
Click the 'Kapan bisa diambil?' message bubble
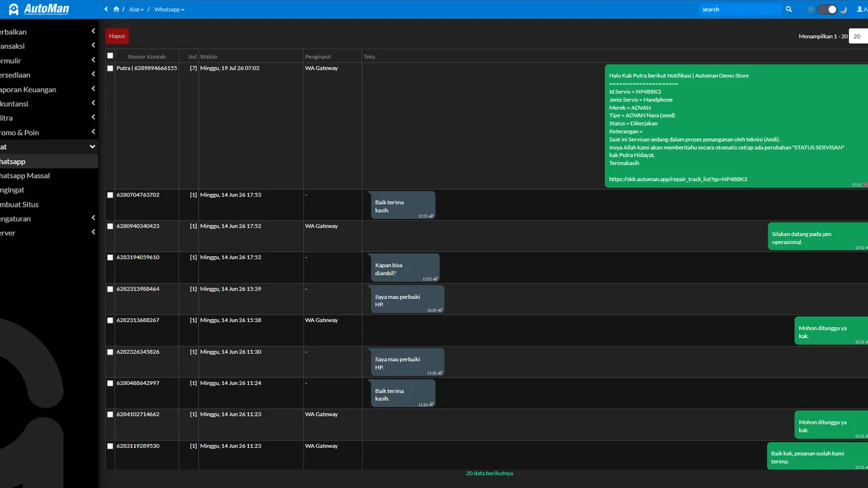point(405,268)
